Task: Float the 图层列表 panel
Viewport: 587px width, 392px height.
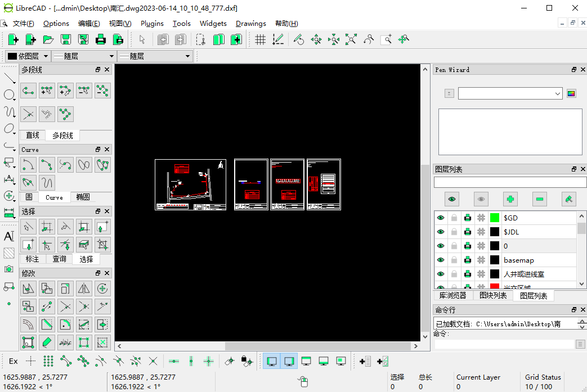Action: (574, 169)
